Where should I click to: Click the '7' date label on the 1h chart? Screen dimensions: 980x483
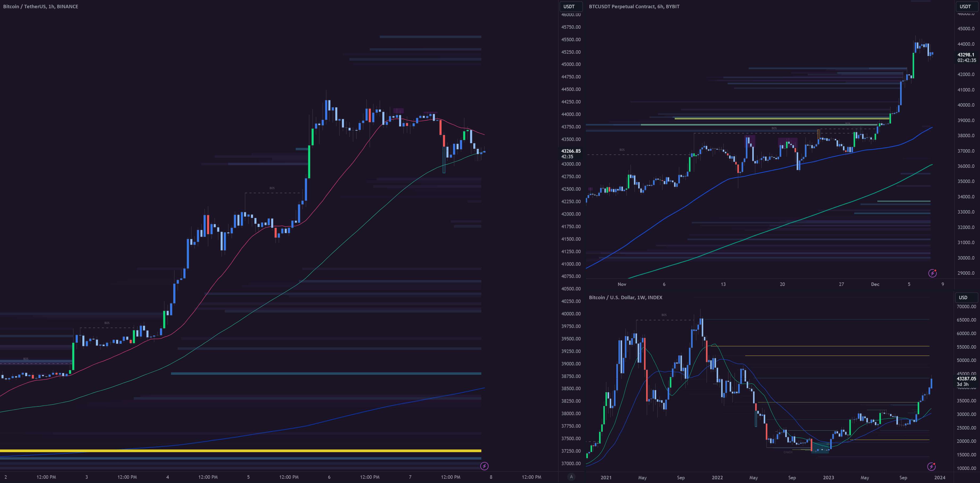[410, 477]
